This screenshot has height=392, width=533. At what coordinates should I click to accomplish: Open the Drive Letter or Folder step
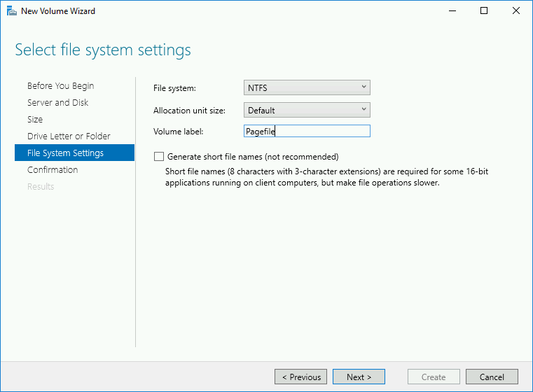coord(69,136)
